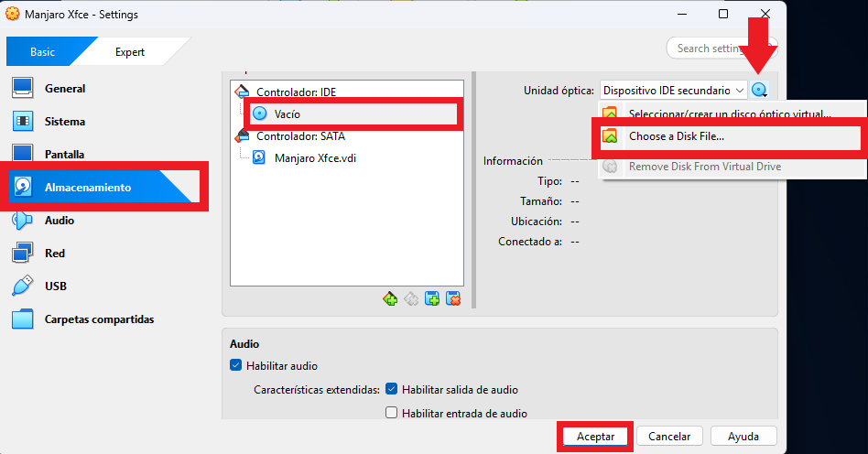Open the Unidad óptica dropdown
The width and height of the screenshot is (868, 454).
pos(673,91)
